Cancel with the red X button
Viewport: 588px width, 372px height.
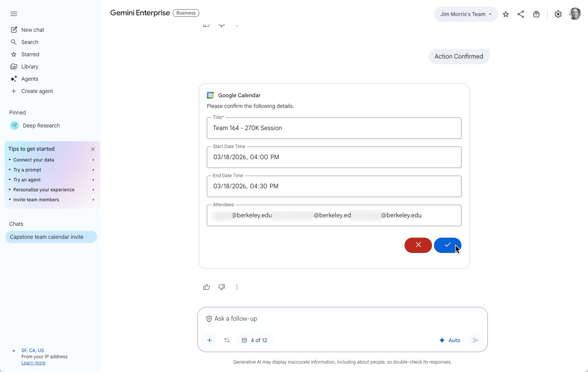point(418,245)
